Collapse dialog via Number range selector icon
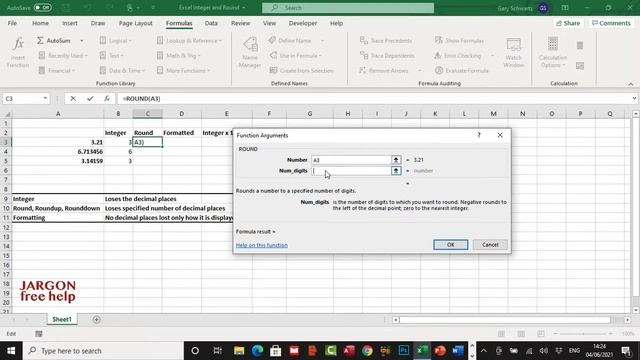The width and height of the screenshot is (640, 360). [x=396, y=160]
